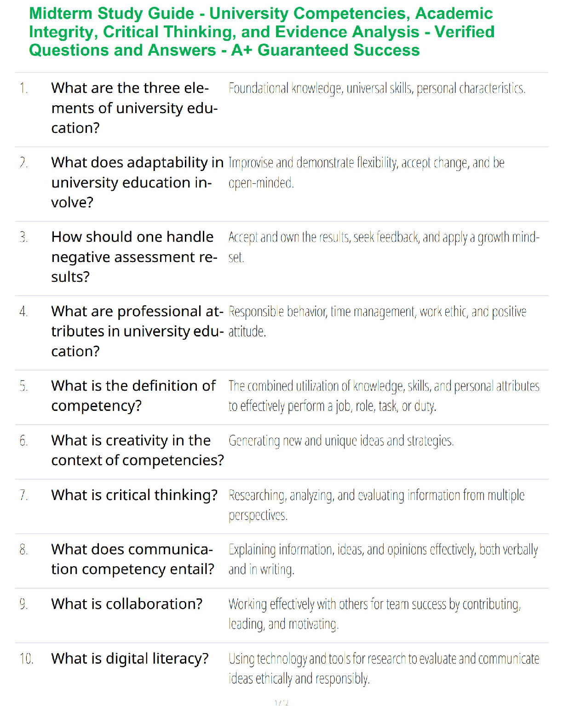Viewport: 563px width, 728px height.
Task: Click 'What is collaboration?' question
Action: click(x=127, y=604)
